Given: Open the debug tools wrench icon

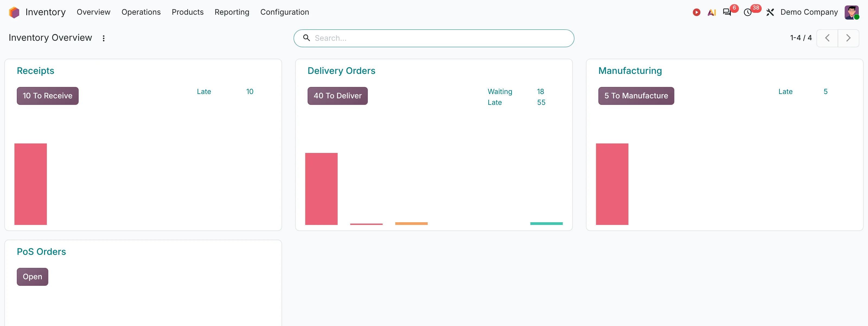Looking at the screenshot, I should [770, 12].
